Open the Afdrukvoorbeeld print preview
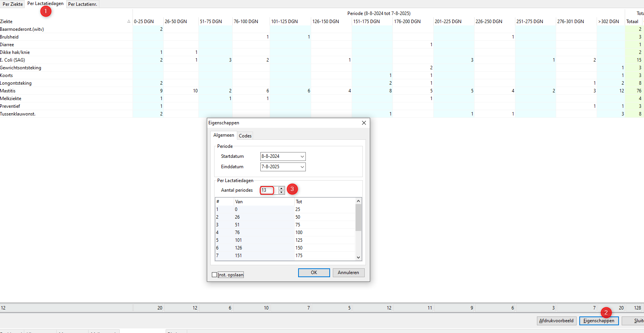The width and height of the screenshot is (644, 333). pyautogui.click(x=556, y=321)
